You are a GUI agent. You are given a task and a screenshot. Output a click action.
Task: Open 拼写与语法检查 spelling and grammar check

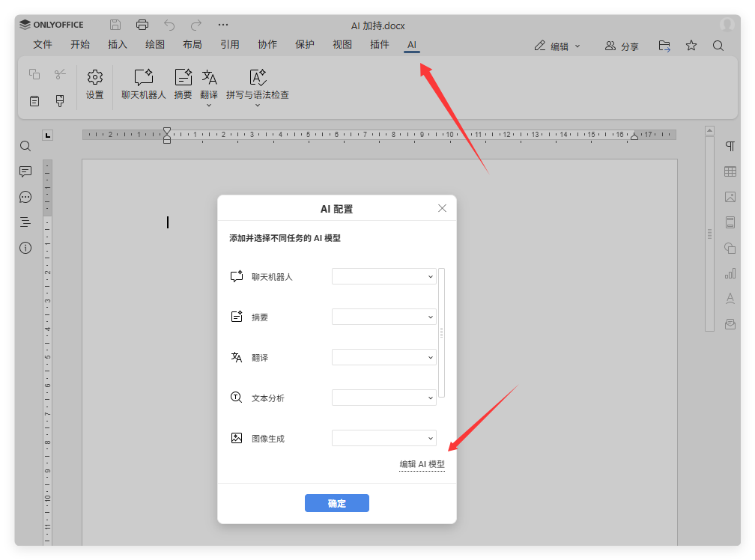click(x=258, y=87)
